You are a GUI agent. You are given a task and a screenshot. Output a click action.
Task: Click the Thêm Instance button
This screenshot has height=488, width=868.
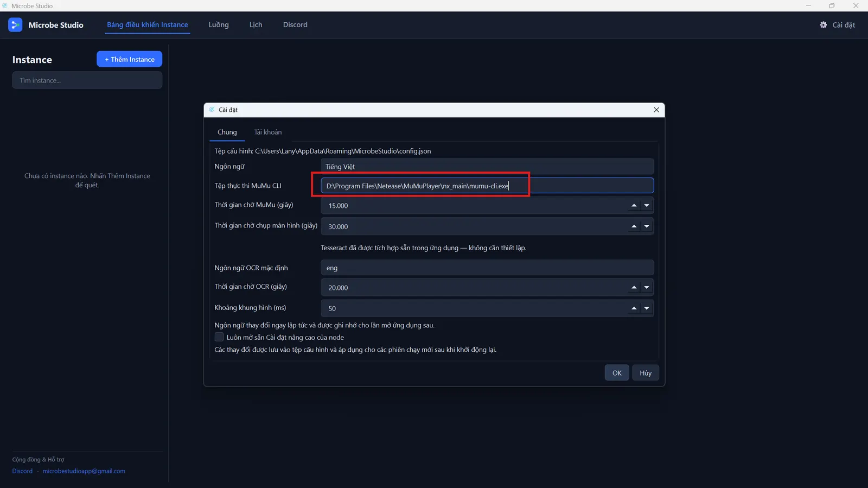pyautogui.click(x=129, y=59)
